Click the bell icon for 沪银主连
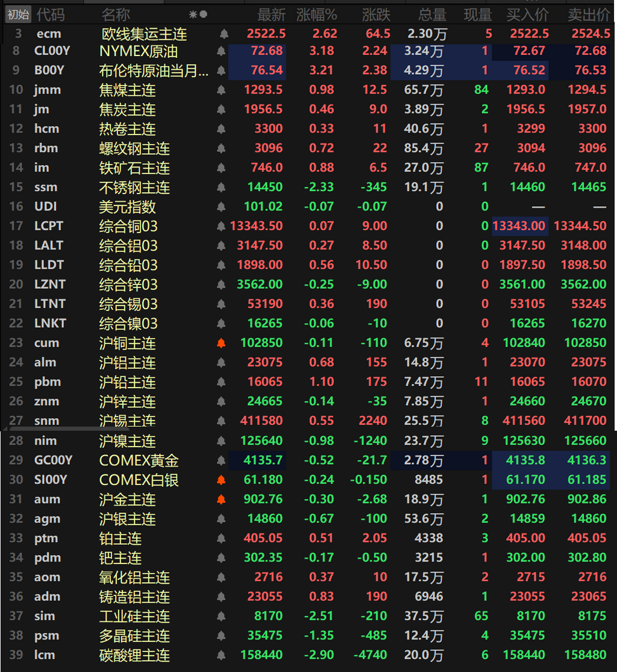This screenshot has height=672, width=617. [221, 518]
